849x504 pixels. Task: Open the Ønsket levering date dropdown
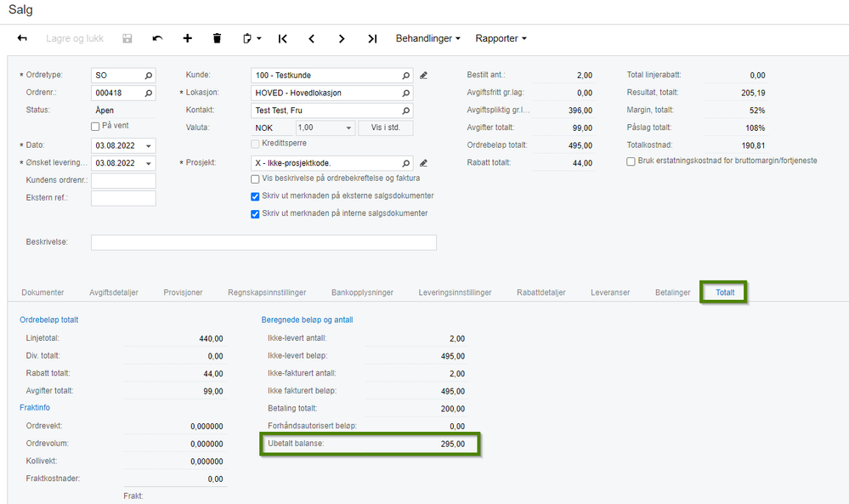(x=149, y=163)
